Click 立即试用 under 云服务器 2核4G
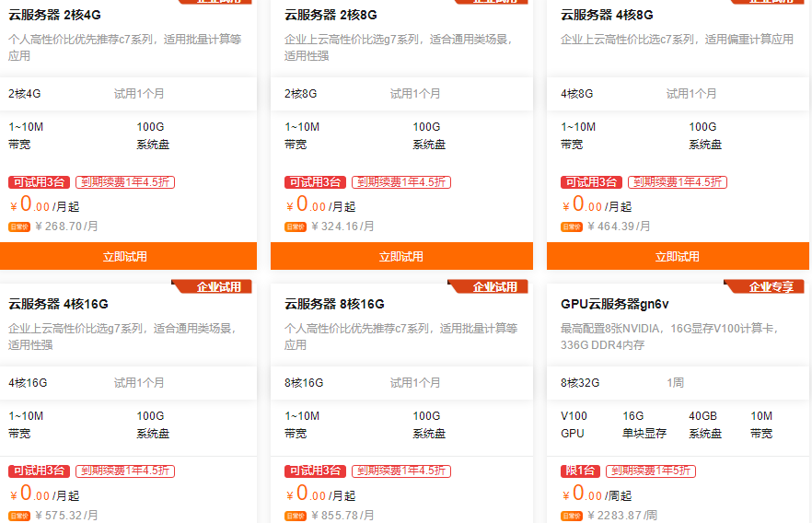Screen dimensions: 812x523 125,256
